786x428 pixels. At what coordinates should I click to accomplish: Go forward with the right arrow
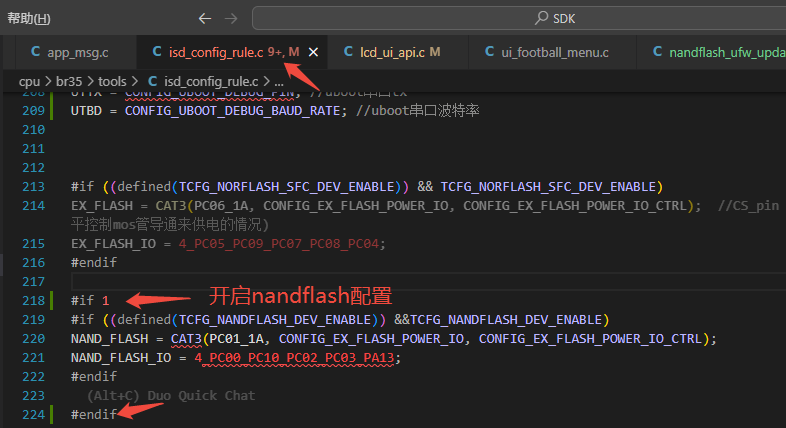(231, 19)
